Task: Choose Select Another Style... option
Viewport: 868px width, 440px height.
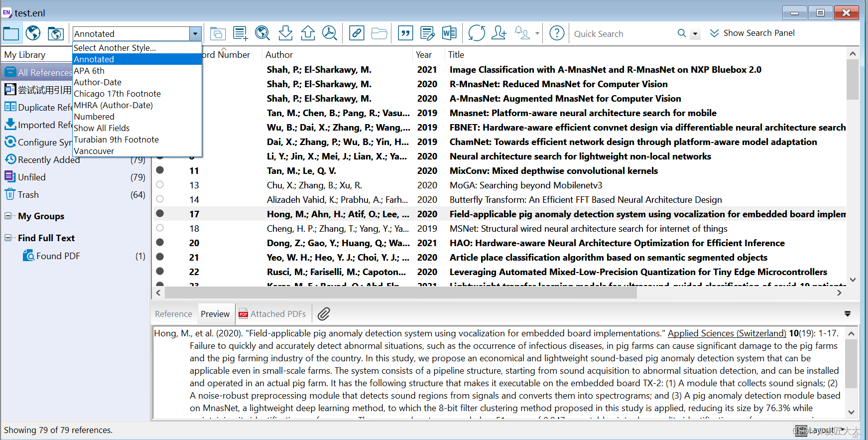Action: (137, 48)
